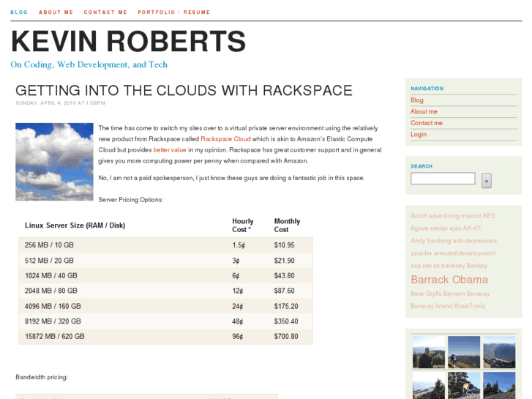
Task: Open CONTACT ME in the top menu
Action: click(105, 12)
